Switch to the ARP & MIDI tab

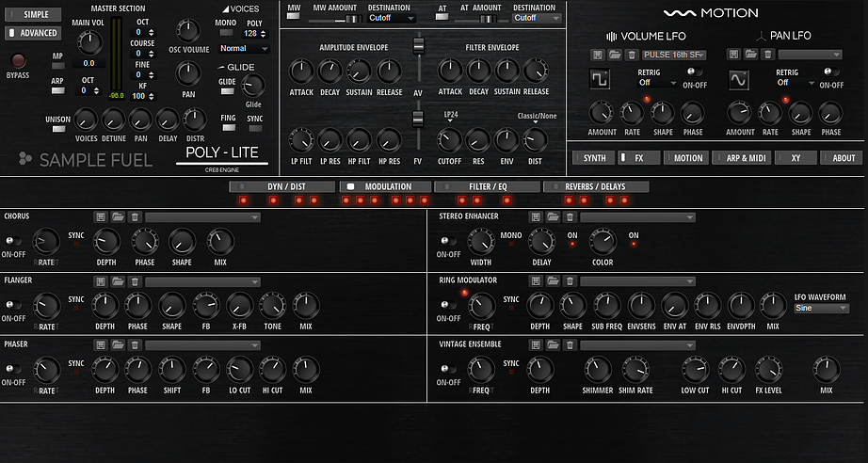pyautogui.click(x=742, y=158)
